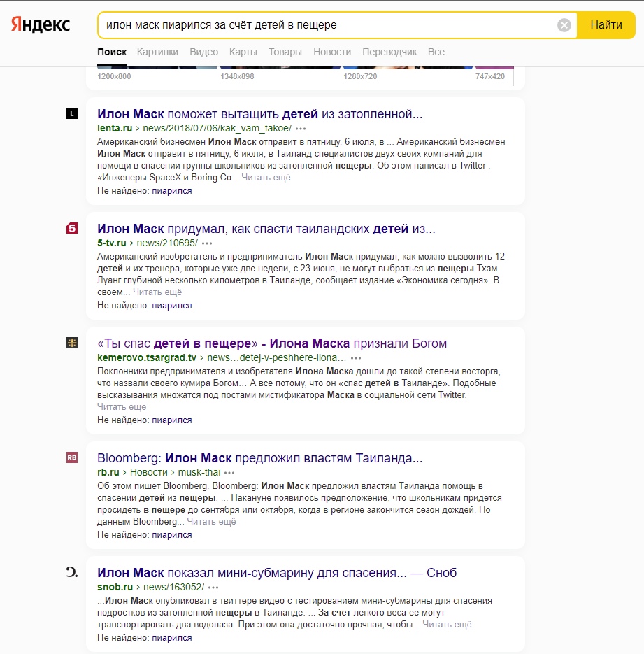The image size is (644, 654).
Task: Open the Все services tab
Action: [x=436, y=52]
